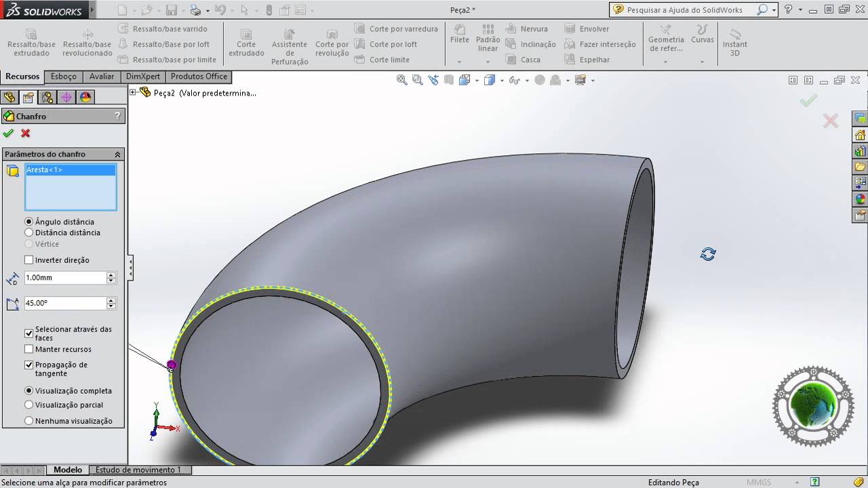The image size is (868, 488).
Task: Accept the chamfer with the green checkmark
Action: (8, 134)
